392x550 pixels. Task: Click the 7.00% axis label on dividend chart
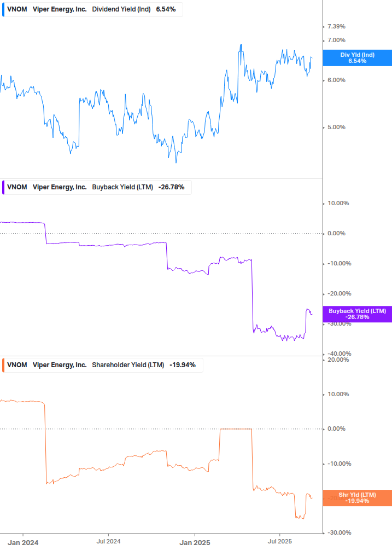(x=336, y=40)
